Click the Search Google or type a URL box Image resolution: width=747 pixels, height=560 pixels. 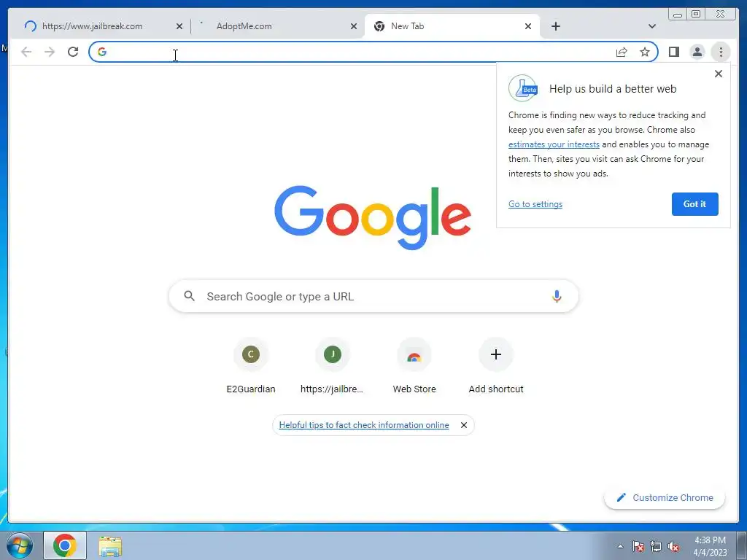coord(373,296)
